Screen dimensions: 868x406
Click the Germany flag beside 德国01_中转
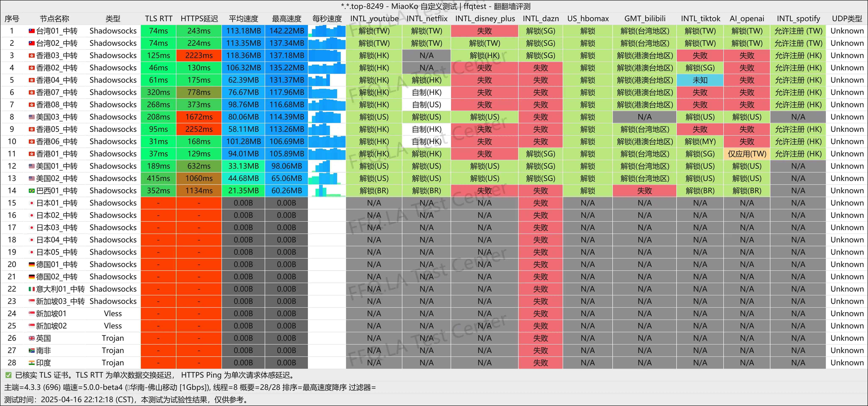pos(31,264)
